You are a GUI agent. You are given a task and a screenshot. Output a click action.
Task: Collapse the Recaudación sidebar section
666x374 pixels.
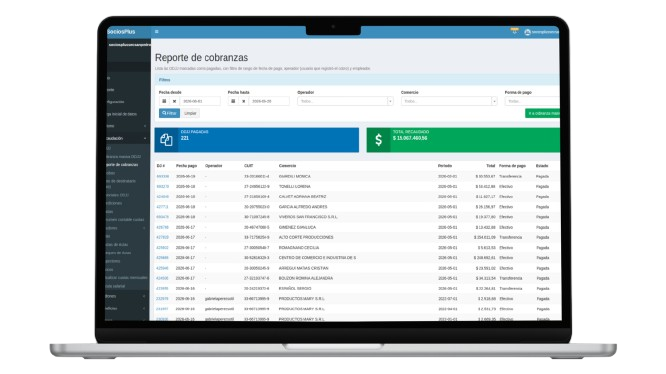tap(127, 138)
